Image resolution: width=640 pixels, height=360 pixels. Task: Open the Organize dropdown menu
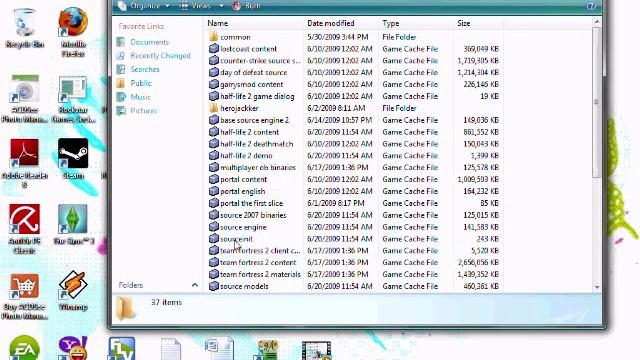coord(143,6)
